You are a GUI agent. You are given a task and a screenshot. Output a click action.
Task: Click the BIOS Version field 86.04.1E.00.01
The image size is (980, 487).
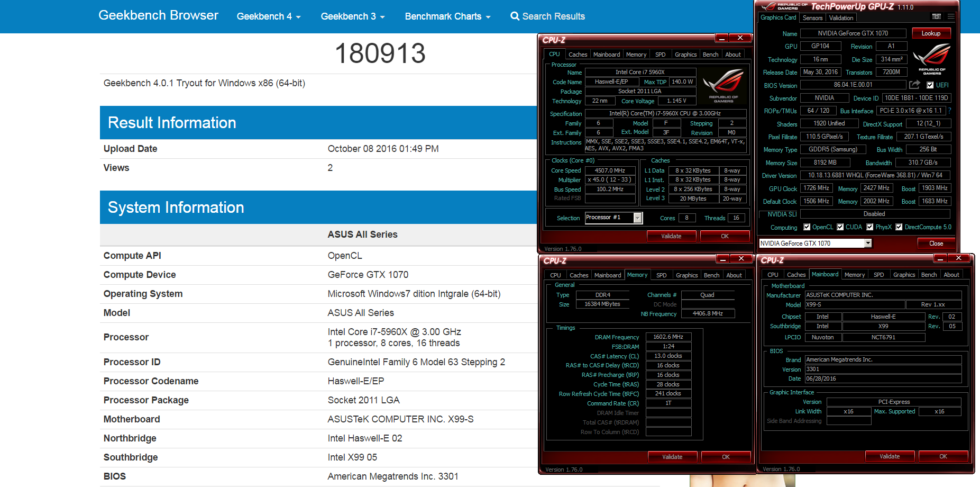click(x=853, y=85)
